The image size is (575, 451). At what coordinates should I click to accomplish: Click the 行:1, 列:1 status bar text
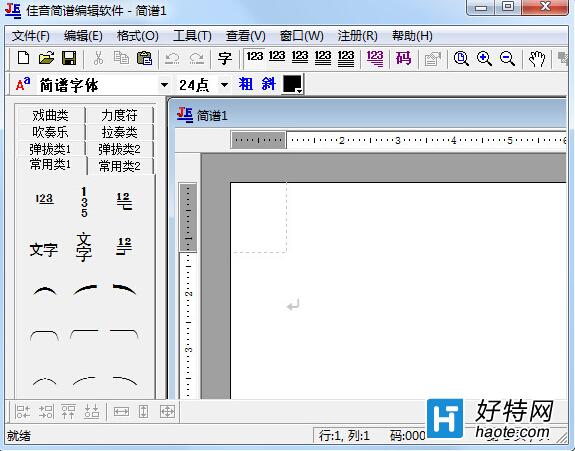pyautogui.click(x=344, y=436)
